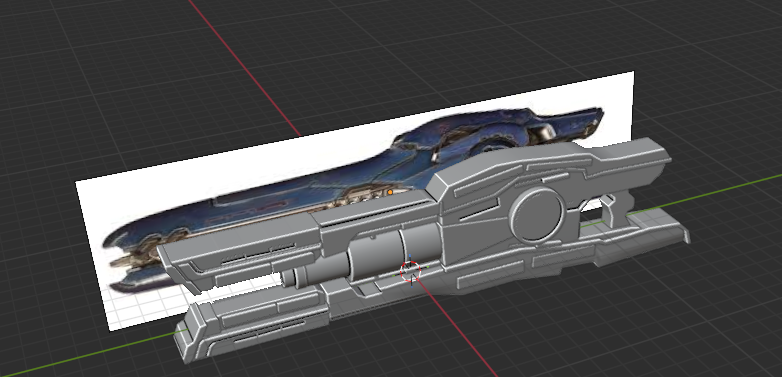The width and height of the screenshot is (782, 377).
Task: Click the orange object origin dot
Action: coord(390,192)
